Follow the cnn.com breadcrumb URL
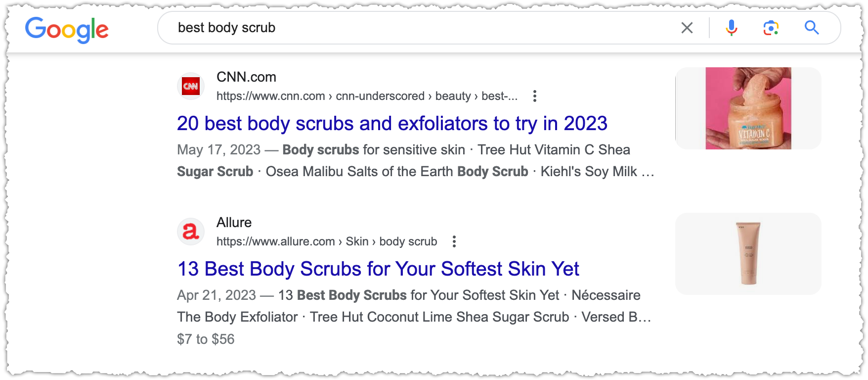 coord(367,96)
